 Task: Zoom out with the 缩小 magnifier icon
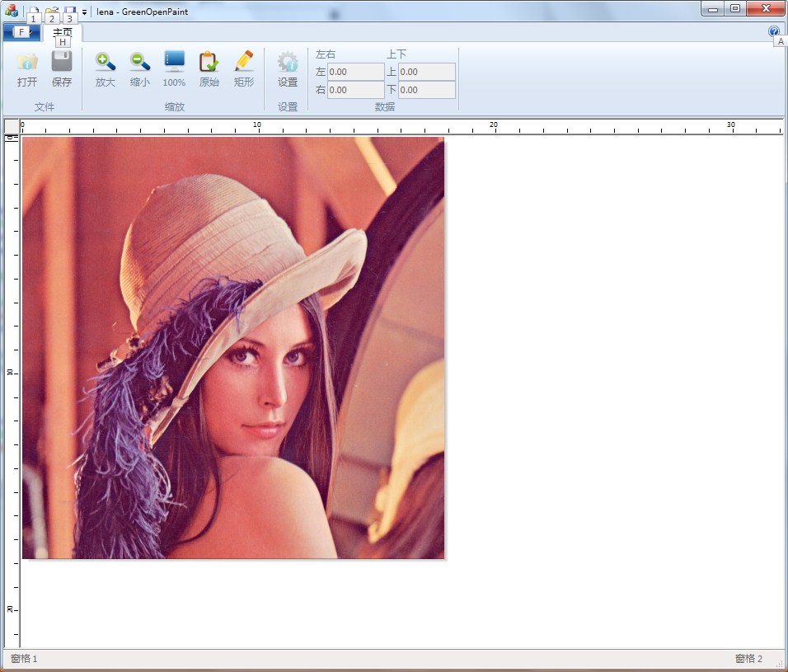coord(139,62)
